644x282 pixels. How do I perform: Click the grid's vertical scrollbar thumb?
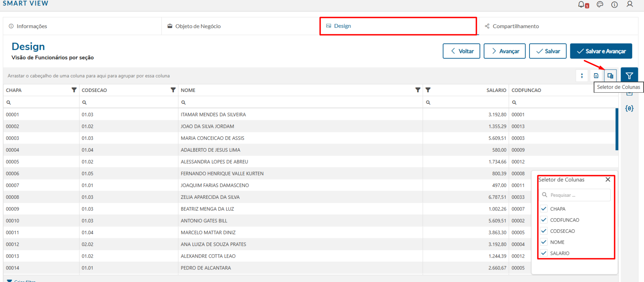(x=617, y=129)
